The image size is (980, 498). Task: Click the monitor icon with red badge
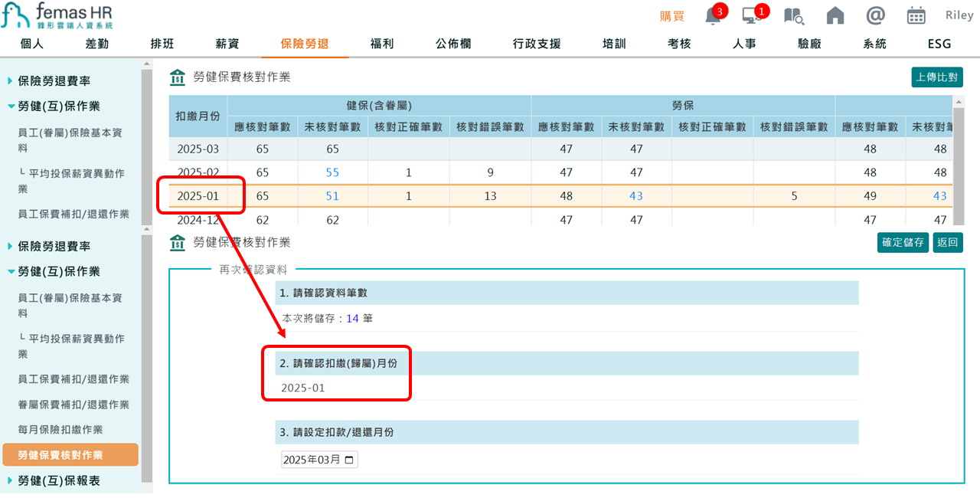(x=752, y=15)
